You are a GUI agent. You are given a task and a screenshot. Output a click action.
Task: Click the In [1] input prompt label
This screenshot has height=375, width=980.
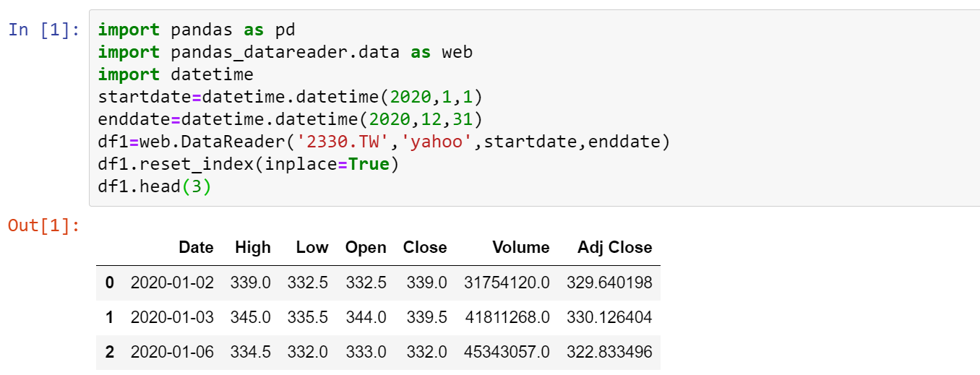44,30
